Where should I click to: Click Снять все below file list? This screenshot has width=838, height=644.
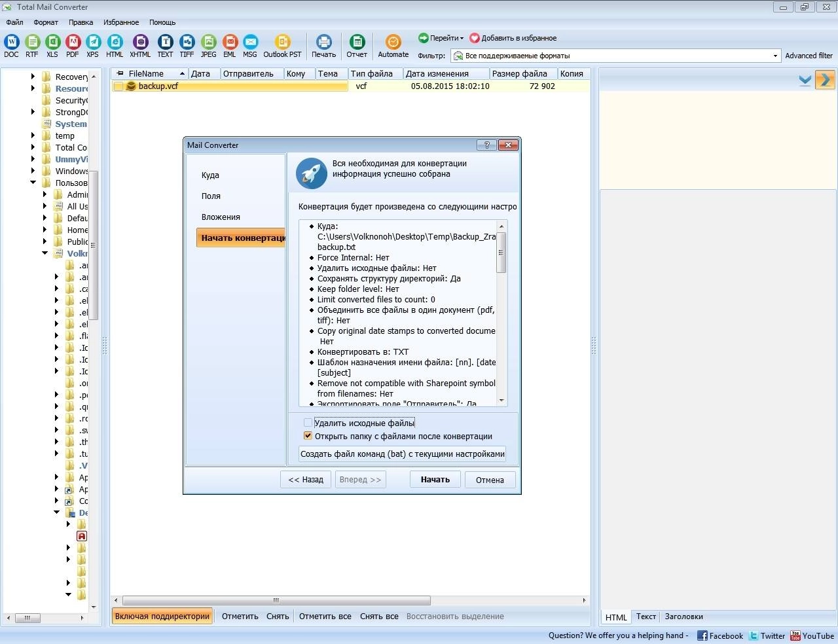379,617
